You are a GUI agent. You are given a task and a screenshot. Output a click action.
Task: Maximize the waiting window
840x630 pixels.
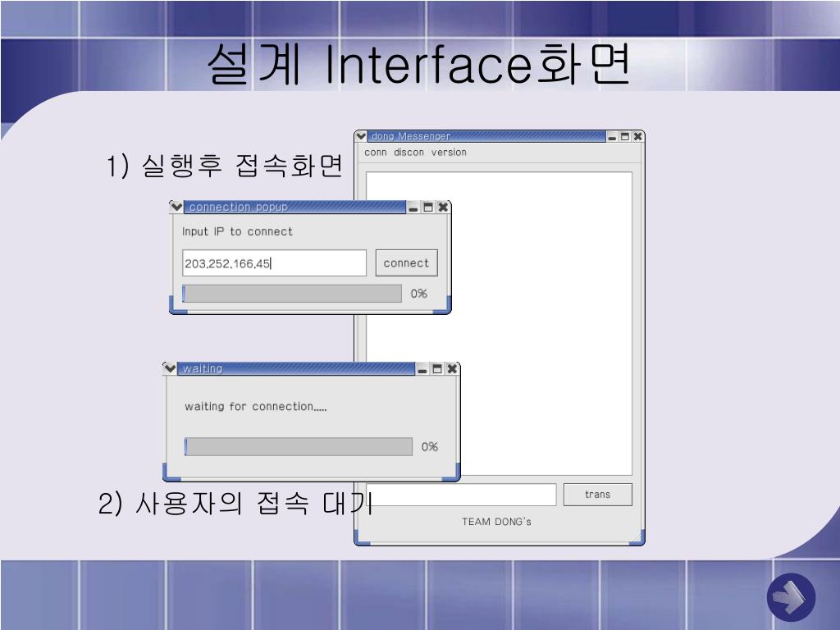[437, 369]
